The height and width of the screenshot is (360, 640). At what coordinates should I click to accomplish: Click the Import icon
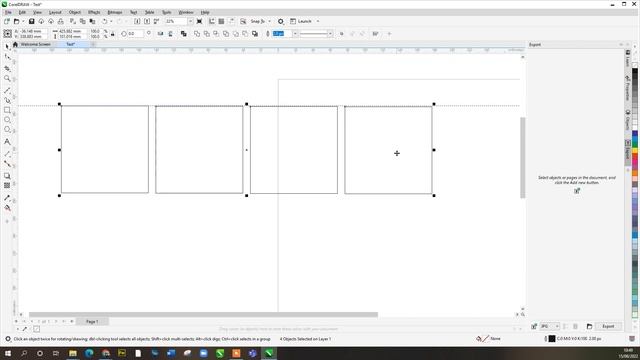pyautogui.click(x=137, y=21)
